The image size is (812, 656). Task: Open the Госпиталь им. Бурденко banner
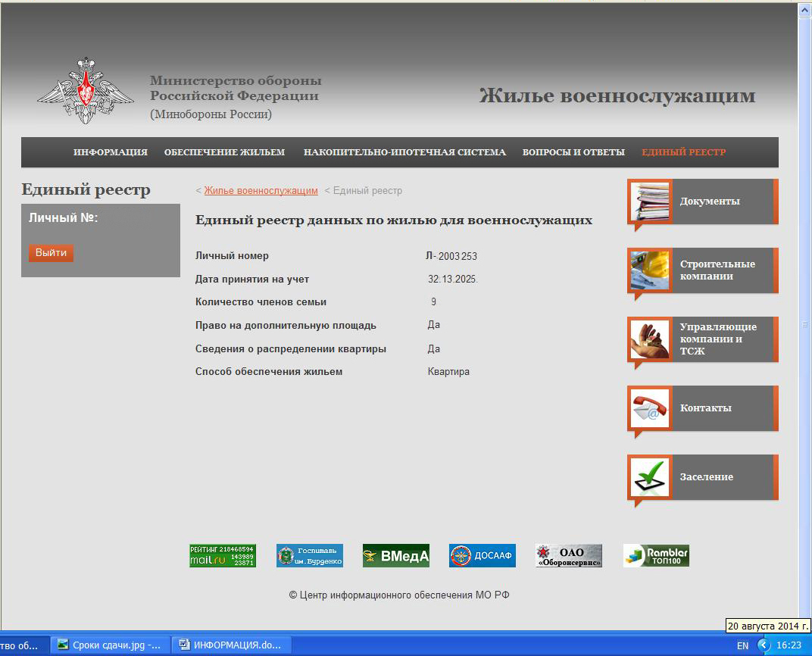click(309, 555)
